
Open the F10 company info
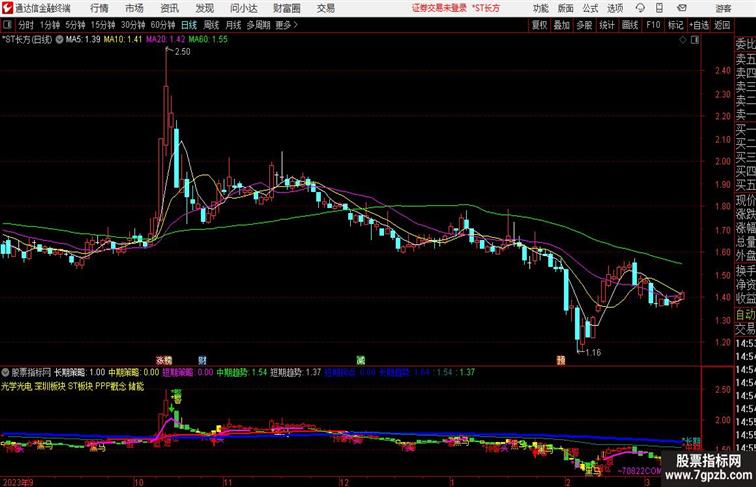653,25
